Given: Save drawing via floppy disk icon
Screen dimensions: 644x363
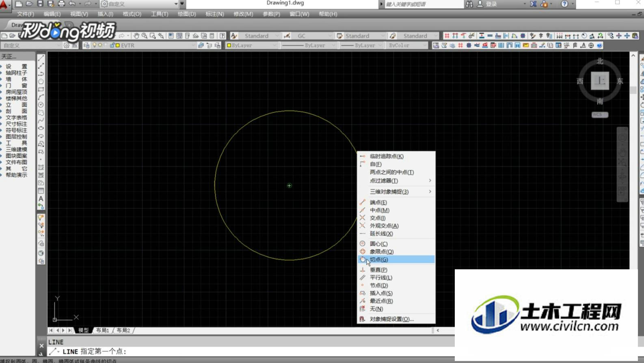Looking at the screenshot, I should point(40,4).
